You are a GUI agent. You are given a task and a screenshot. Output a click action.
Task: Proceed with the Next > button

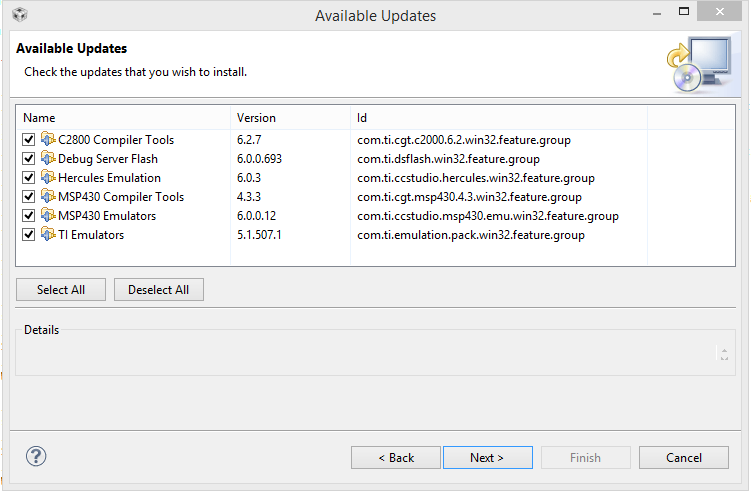[488, 458]
